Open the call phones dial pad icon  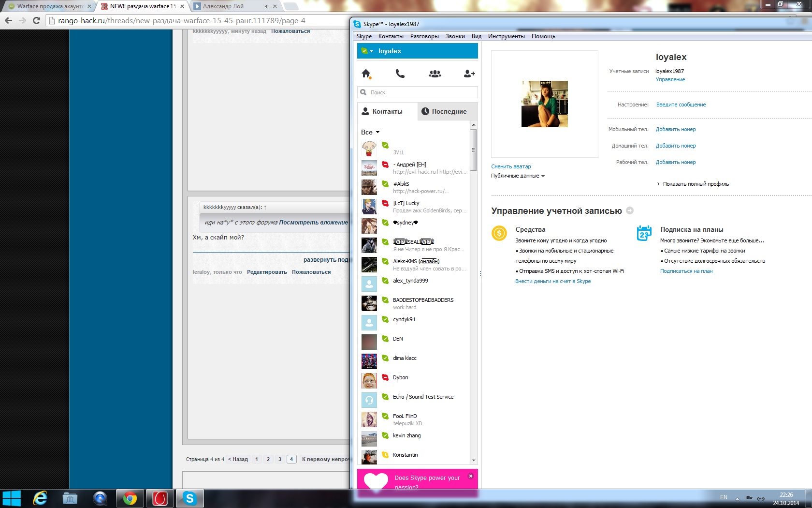(400, 74)
